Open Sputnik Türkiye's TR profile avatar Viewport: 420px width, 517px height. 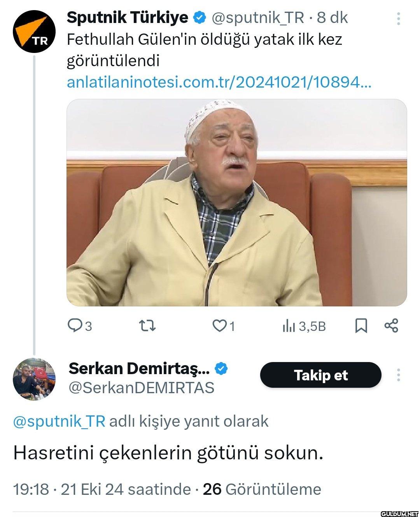(x=34, y=32)
